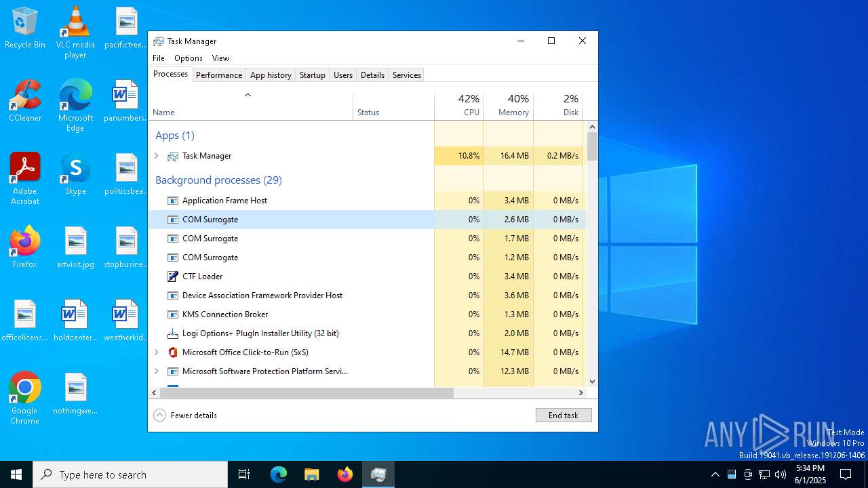
Task: Open the View menu
Action: click(x=220, y=58)
